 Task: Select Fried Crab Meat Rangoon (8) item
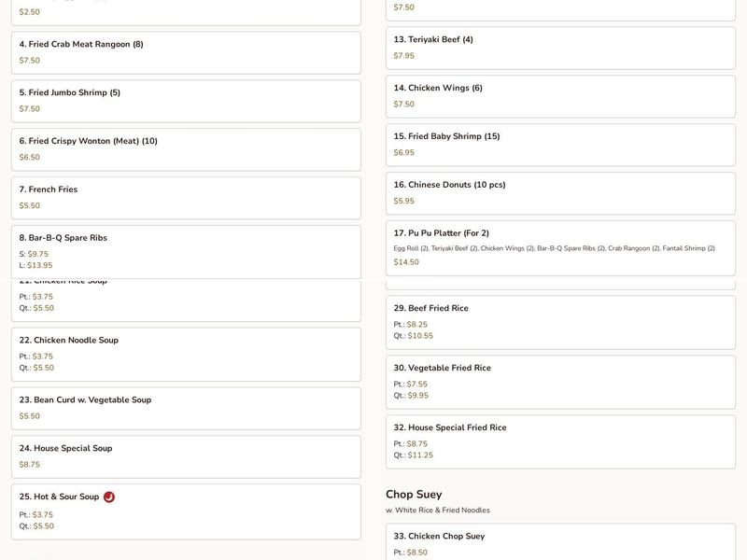[186, 52]
